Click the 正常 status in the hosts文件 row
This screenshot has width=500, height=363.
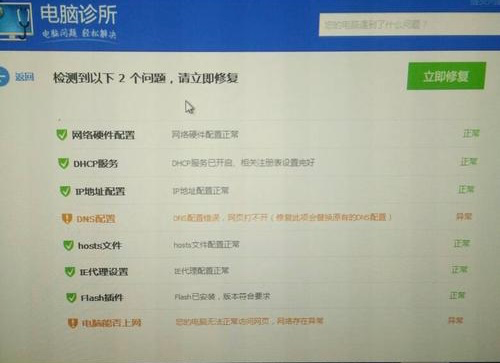coord(462,243)
